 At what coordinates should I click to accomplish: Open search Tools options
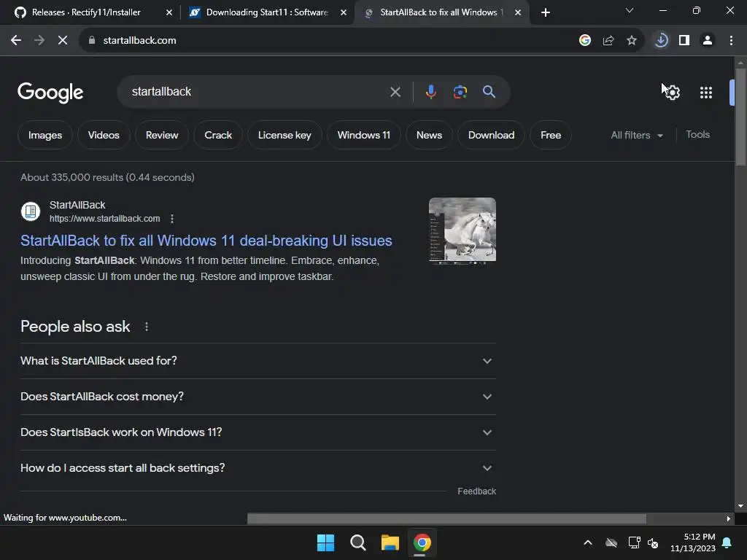click(697, 135)
